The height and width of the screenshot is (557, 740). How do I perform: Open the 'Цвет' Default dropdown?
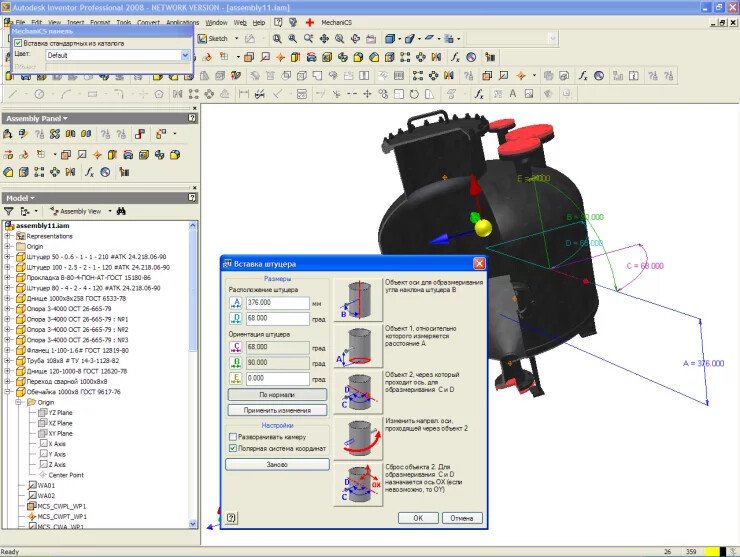point(185,55)
